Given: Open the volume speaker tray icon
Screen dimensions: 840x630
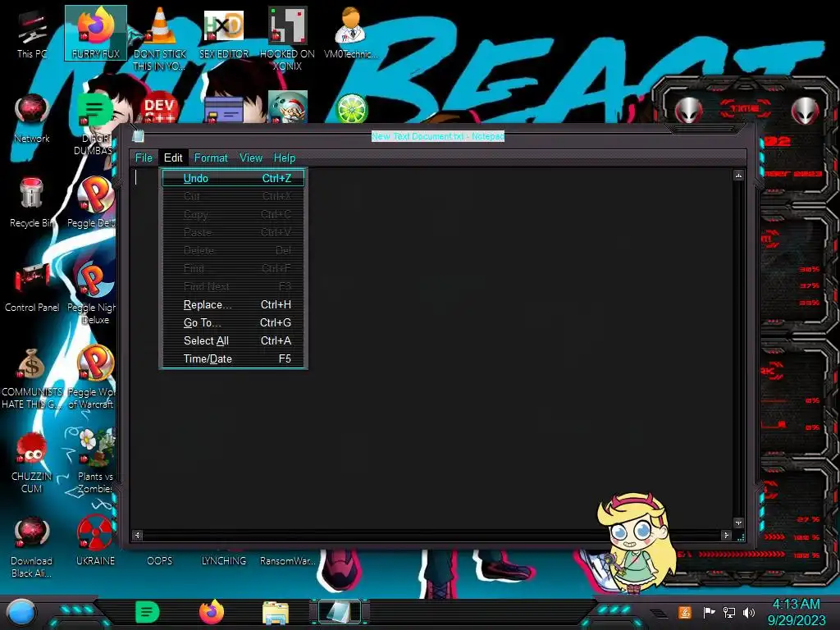Looking at the screenshot, I should [749, 612].
